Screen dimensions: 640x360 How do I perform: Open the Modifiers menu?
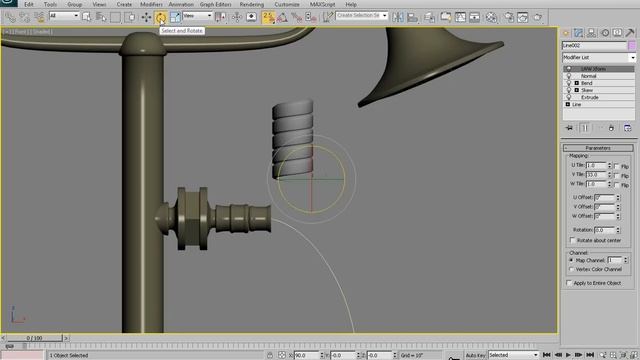151,4
